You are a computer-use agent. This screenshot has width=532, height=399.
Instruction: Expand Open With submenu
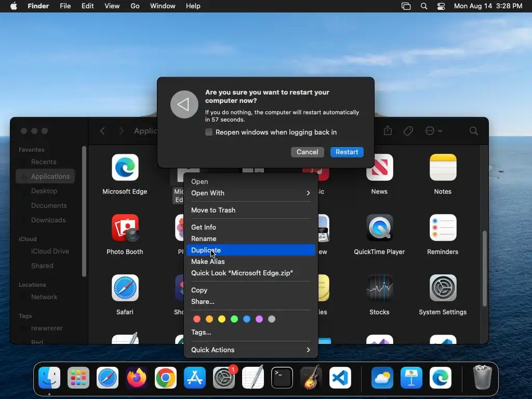(x=251, y=193)
